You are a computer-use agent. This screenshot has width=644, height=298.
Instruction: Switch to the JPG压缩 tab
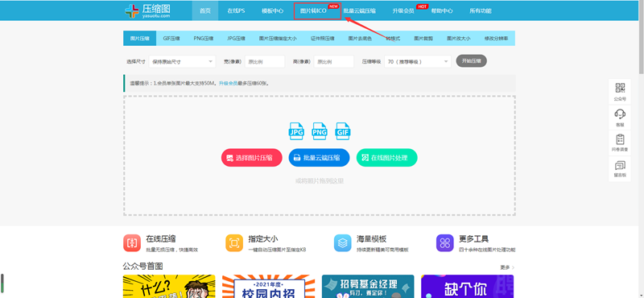click(236, 38)
